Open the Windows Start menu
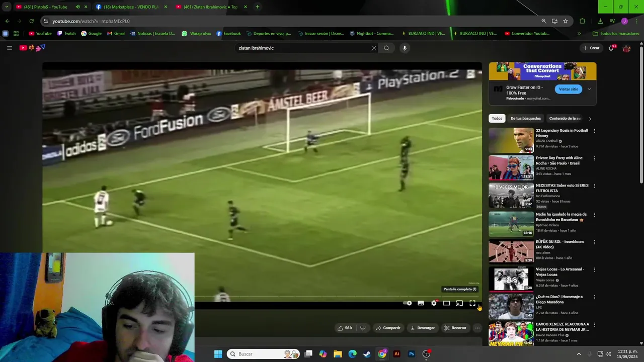 coord(218,354)
